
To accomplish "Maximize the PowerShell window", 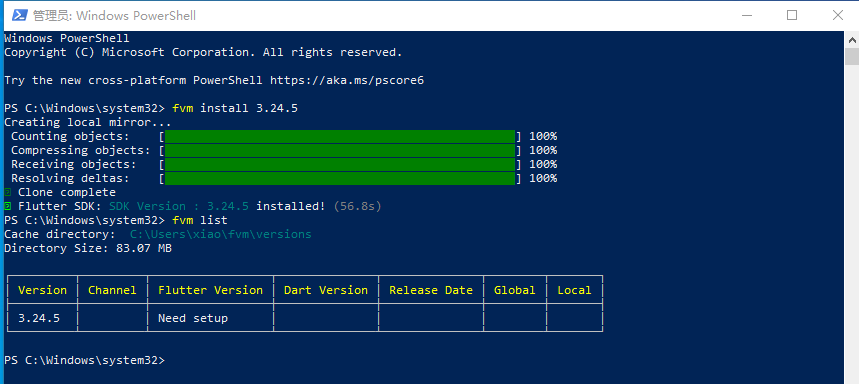I will pyautogui.click(x=792, y=15).
